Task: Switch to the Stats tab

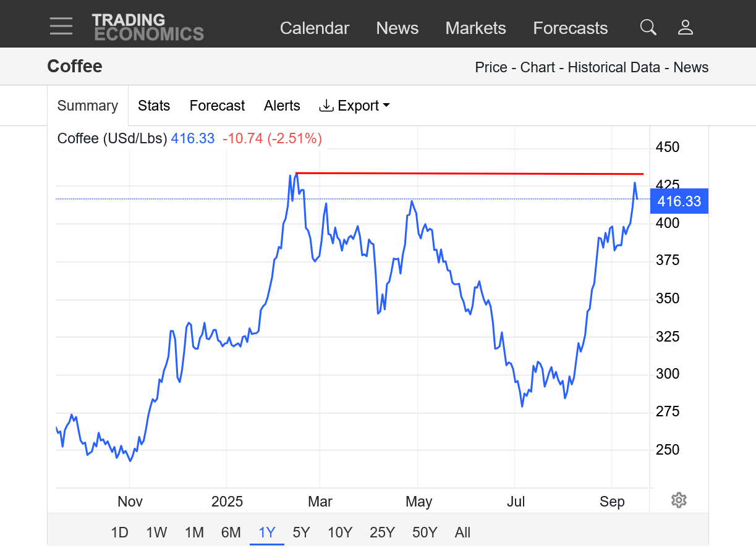Action: coord(154,106)
